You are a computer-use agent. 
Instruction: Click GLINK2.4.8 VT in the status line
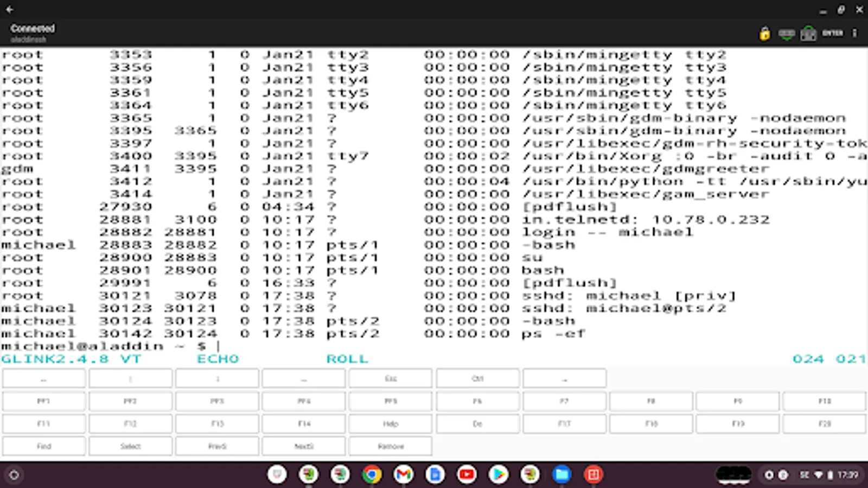tap(71, 359)
